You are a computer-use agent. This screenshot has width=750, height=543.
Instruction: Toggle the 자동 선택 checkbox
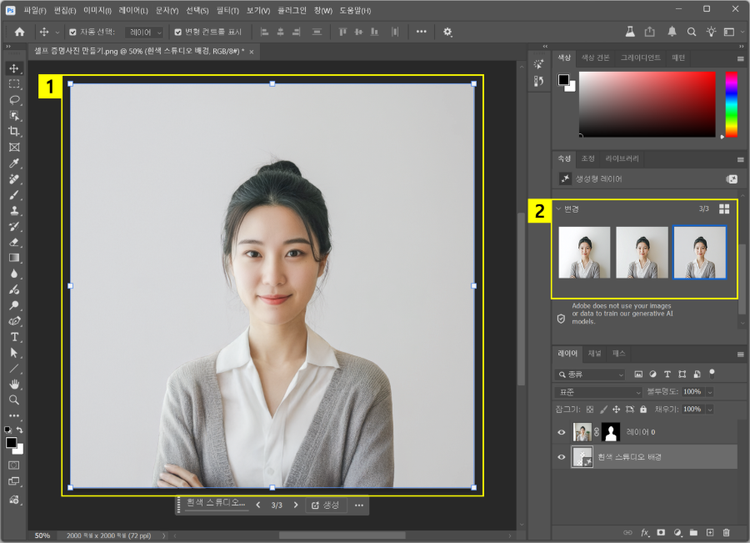pos(72,32)
